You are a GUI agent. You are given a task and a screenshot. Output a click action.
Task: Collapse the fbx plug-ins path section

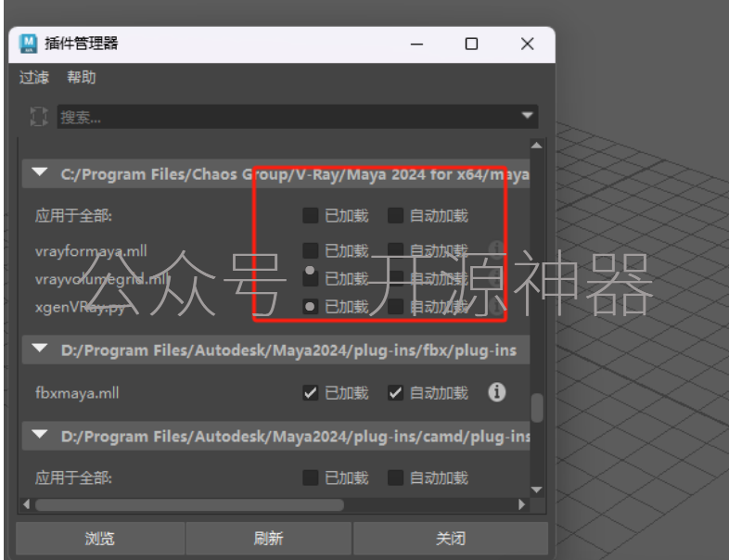coord(40,349)
